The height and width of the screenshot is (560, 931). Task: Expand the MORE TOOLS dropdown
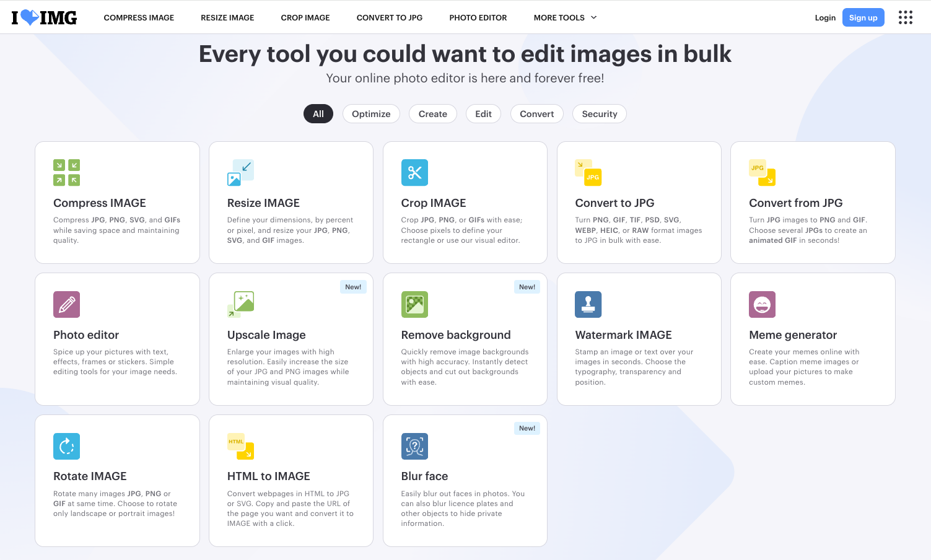(x=565, y=17)
